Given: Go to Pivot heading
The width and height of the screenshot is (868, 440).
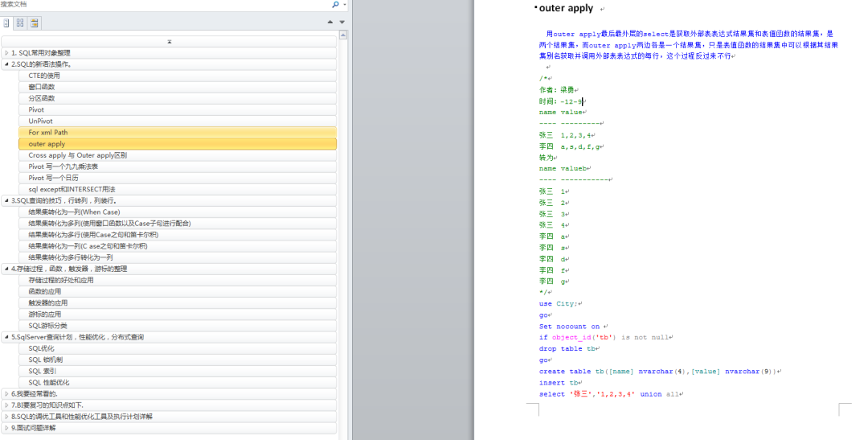Looking at the screenshot, I should click(x=177, y=109).
